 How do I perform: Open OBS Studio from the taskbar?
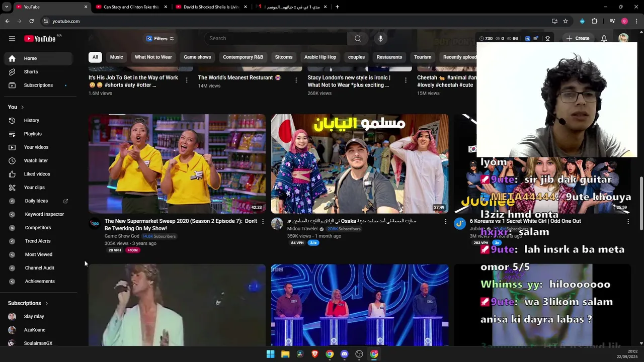(359, 354)
